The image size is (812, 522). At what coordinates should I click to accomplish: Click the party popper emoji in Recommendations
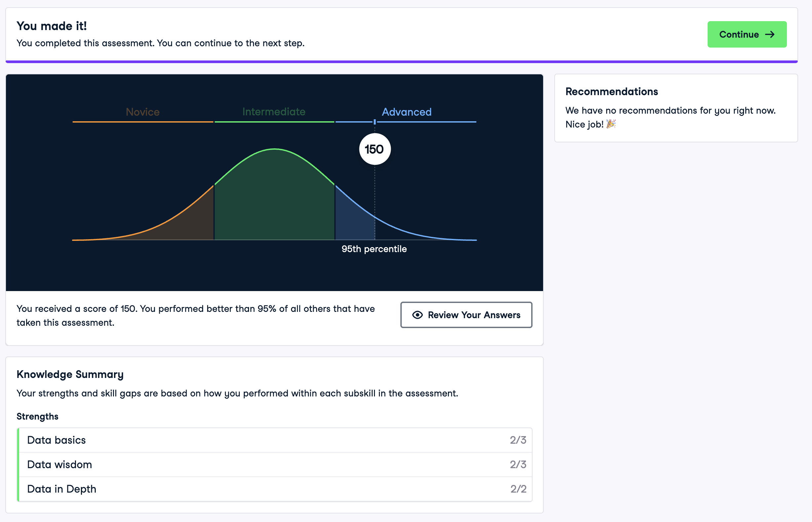coord(611,124)
